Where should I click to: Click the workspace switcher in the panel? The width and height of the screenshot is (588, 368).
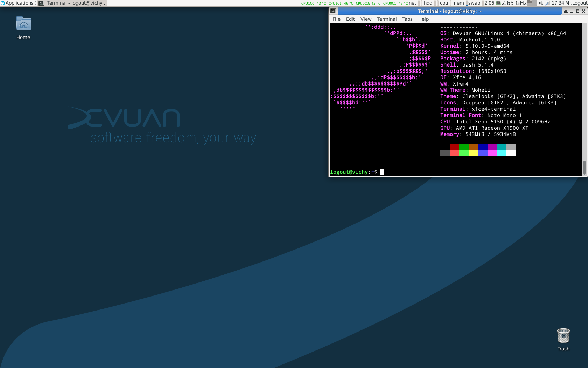[532, 3]
